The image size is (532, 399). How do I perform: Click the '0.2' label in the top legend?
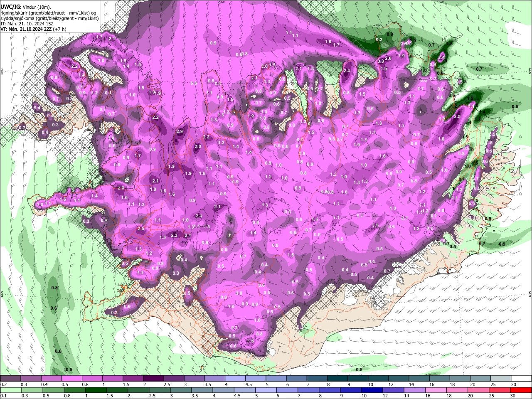[x=3, y=384]
